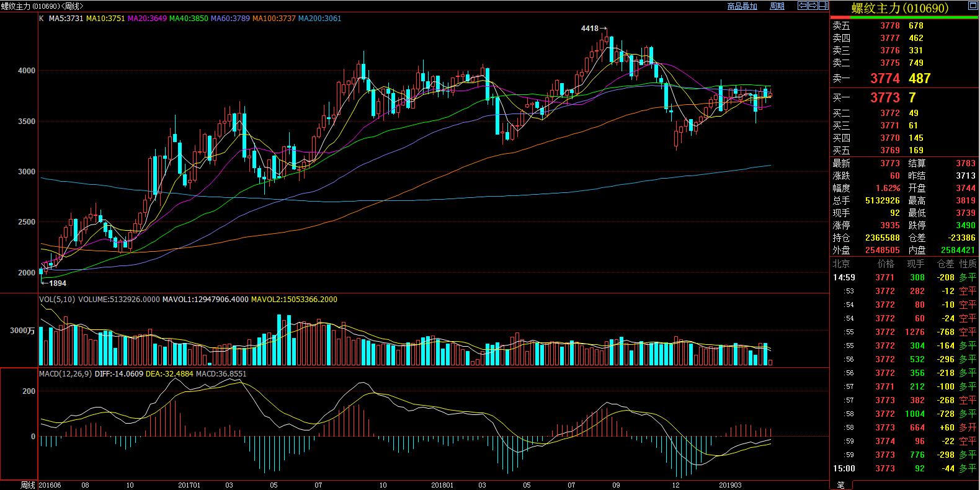The image size is (980, 490).
Task: Click the red-green buy/sell ratio bar
Action: (904, 17)
